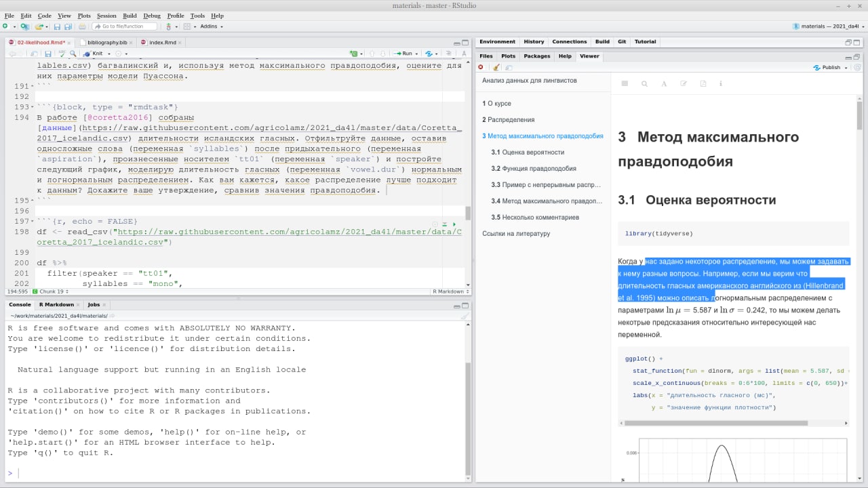The width and height of the screenshot is (868, 488).
Task: Click the book edit page icon
Action: pos(683,83)
